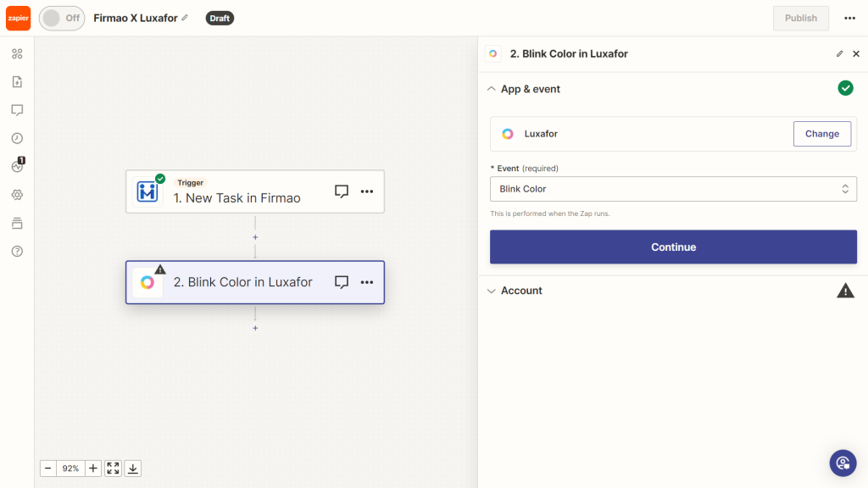Zoom out using the minus control

click(x=47, y=468)
